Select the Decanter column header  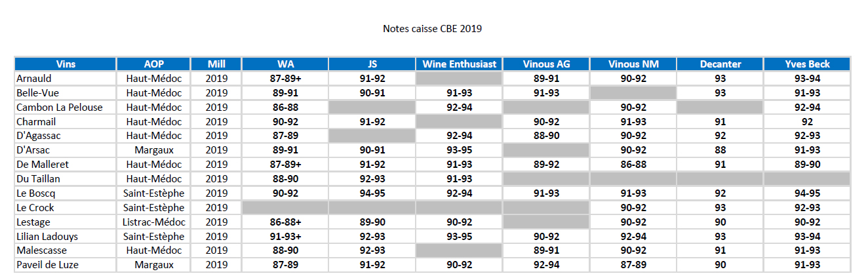click(x=720, y=64)
